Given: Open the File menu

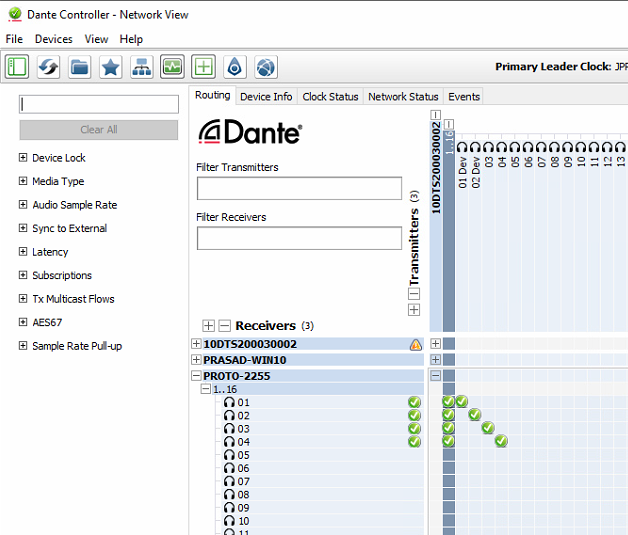Looking at the screenshot, I should click(x=14, y=39).
